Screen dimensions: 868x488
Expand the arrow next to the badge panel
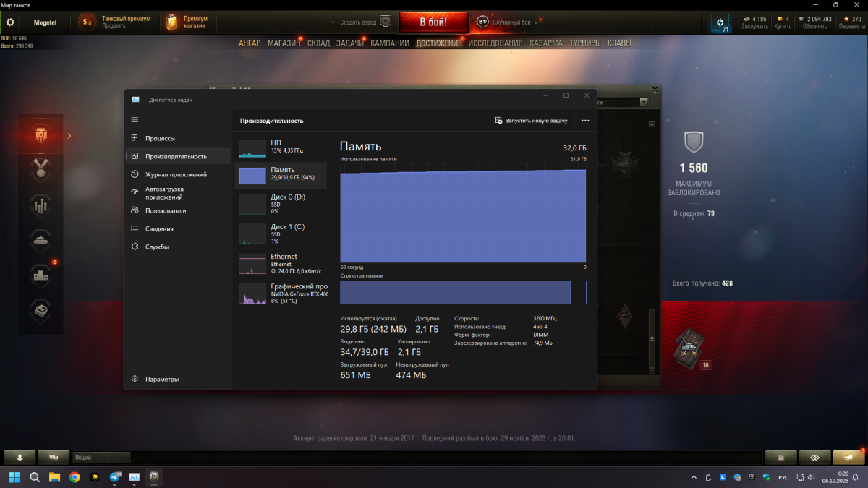tap(69, 136)
